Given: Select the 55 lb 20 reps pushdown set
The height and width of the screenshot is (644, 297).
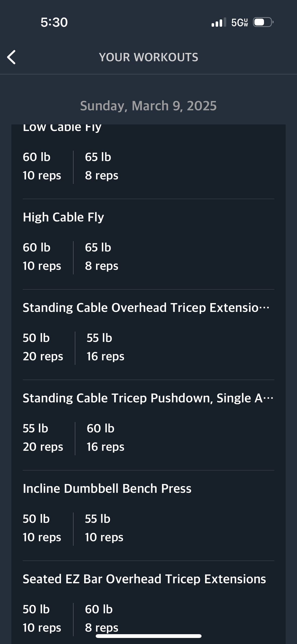Looking at the screenshot, I should pos(43,438).
